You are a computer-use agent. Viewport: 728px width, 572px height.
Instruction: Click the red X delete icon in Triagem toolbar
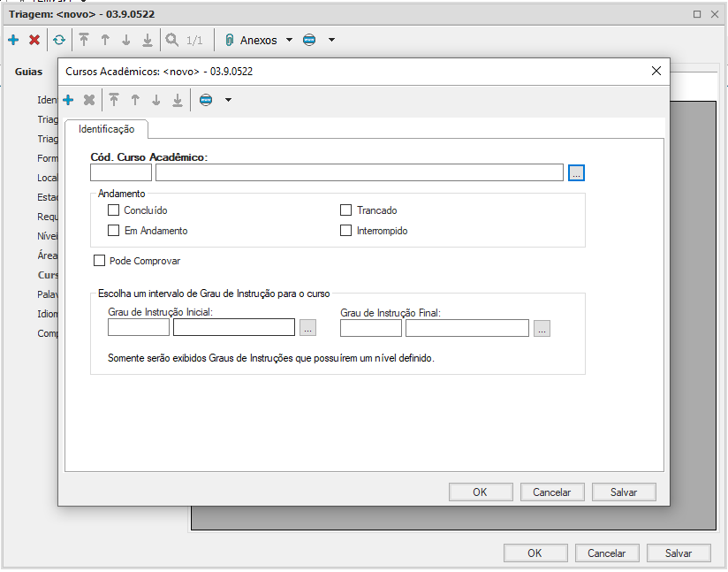click(34, 40)
